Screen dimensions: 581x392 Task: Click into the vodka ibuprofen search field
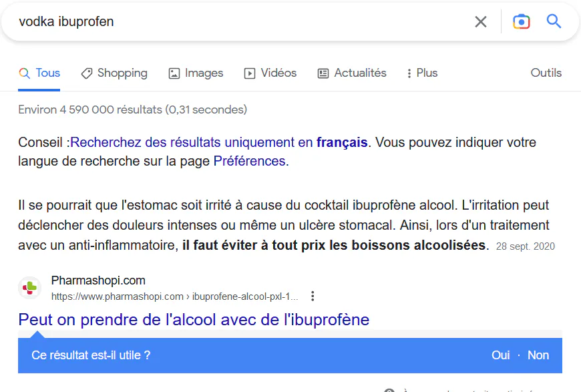pos(241,22)
